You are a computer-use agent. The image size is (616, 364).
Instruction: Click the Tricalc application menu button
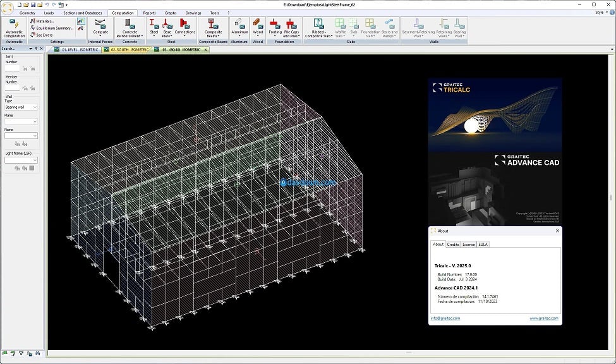click(7, 8)
